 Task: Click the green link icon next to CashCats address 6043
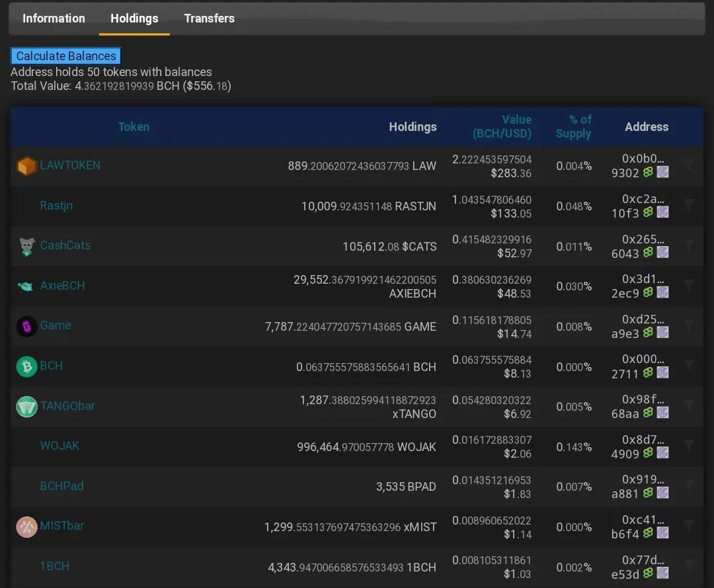pos(648,252)
